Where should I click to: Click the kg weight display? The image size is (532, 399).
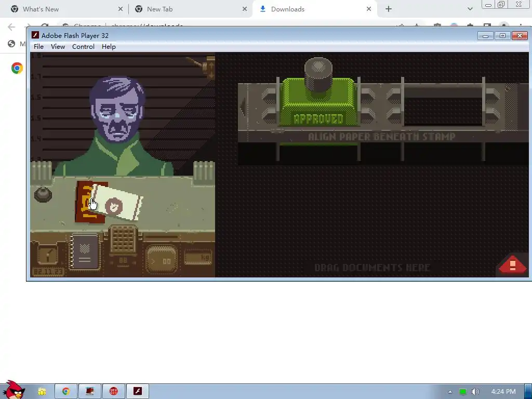pyautogui.click(x=198, y=258)
